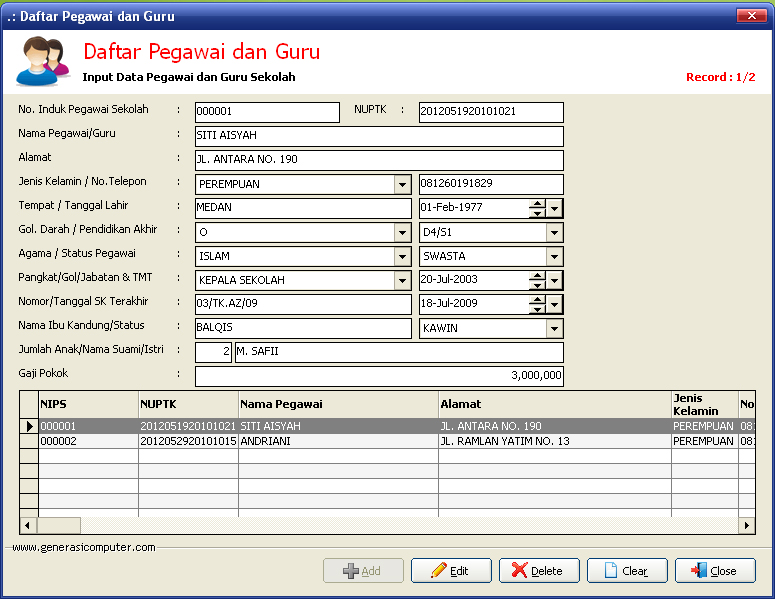Viewport: 775px width, 599px height.
Task: Open calendar for birth date 01-Feb-1977
Action: click(x=555, y=208)
